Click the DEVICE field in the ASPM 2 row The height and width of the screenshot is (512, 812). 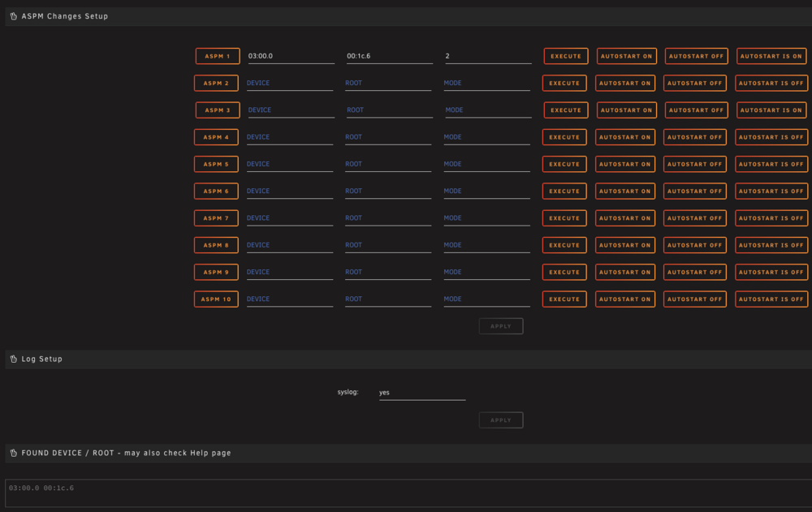[290, 83]
